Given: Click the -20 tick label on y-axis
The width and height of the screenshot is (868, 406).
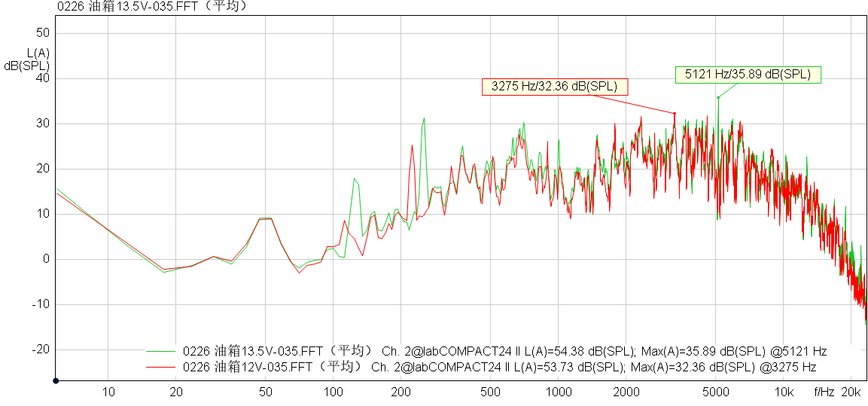Looking at the screenshot, I should point(40,350).
